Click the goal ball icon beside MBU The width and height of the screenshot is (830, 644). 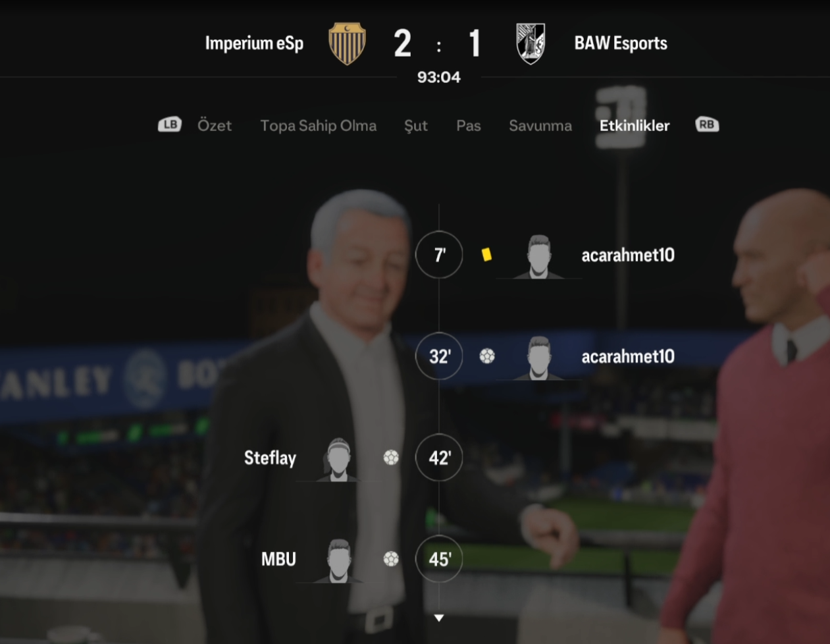pos(391,559)
